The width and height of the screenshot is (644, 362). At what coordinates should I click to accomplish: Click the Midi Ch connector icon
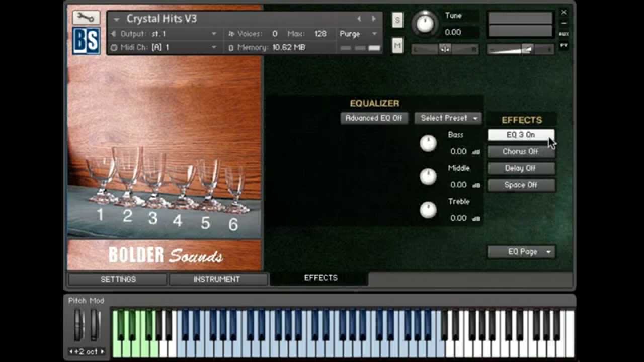pyautogui.click(x=113, y=48)
